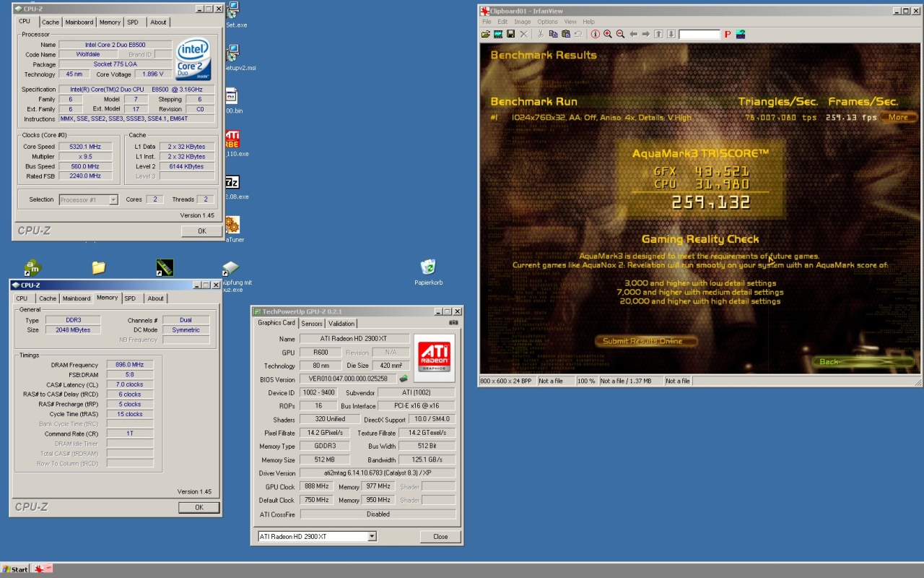Click the Delete file X icon in IrfanView
Viewport: 924px width, 578px height.
click(x=524, y=34)
